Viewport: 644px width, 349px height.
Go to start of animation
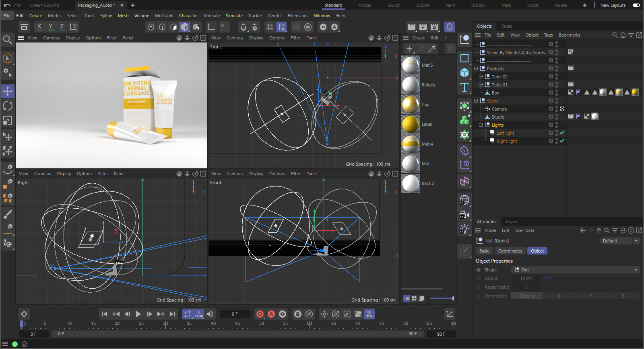[x=104, y=314]
